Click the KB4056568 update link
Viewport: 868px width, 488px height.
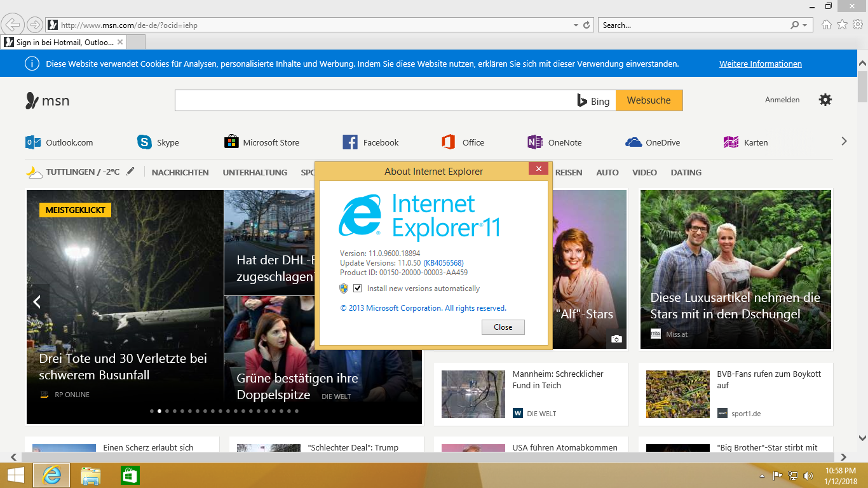444,263
